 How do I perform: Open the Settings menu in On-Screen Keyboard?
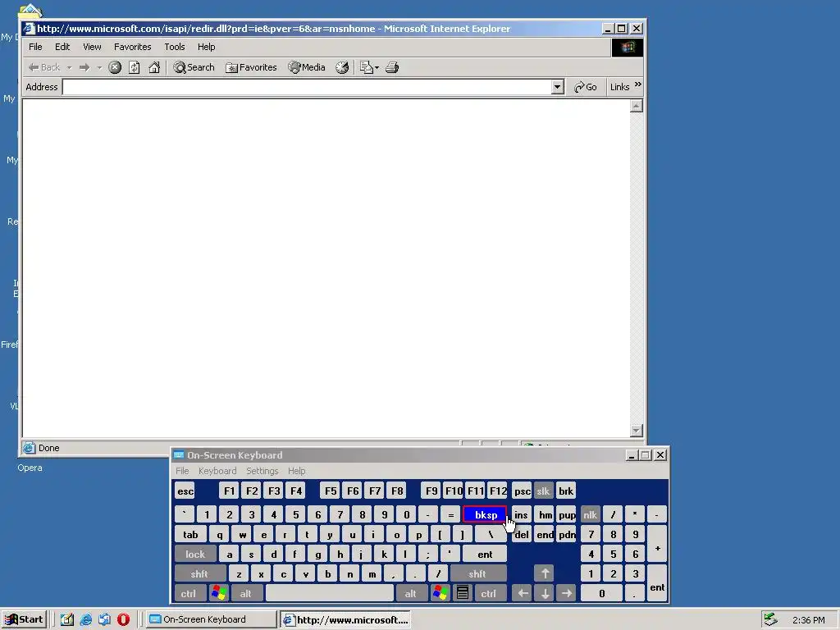262,471
